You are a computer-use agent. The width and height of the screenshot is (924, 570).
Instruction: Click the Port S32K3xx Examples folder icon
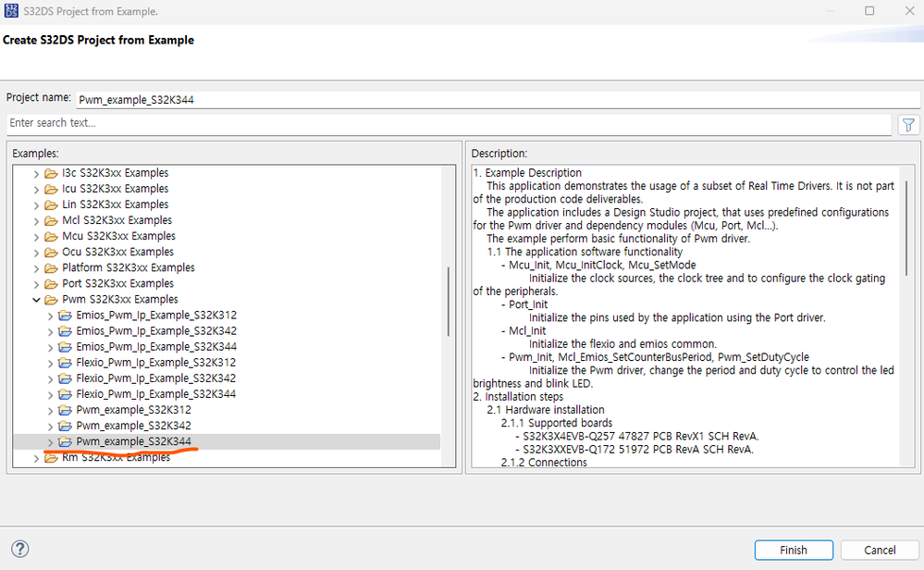[51, 284]
